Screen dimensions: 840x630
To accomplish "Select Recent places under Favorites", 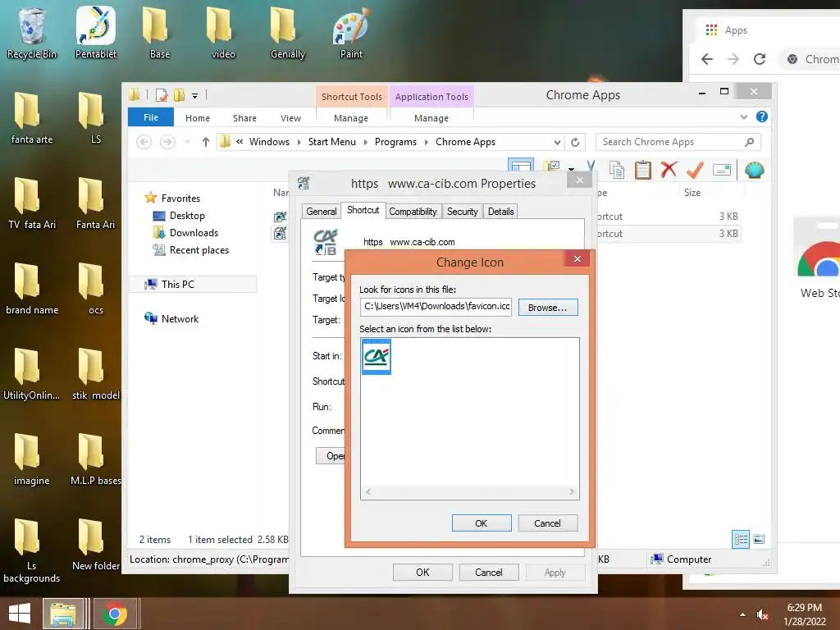I will [x=199, y=250].
